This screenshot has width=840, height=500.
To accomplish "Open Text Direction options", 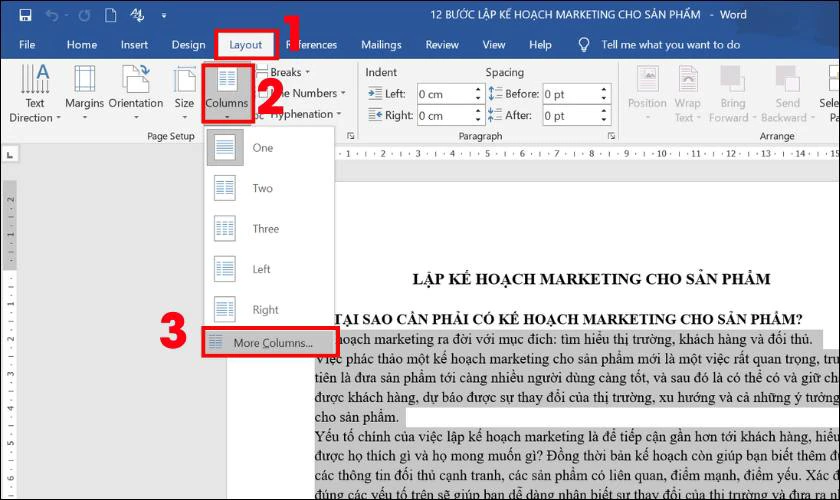I will pos(35,94).
